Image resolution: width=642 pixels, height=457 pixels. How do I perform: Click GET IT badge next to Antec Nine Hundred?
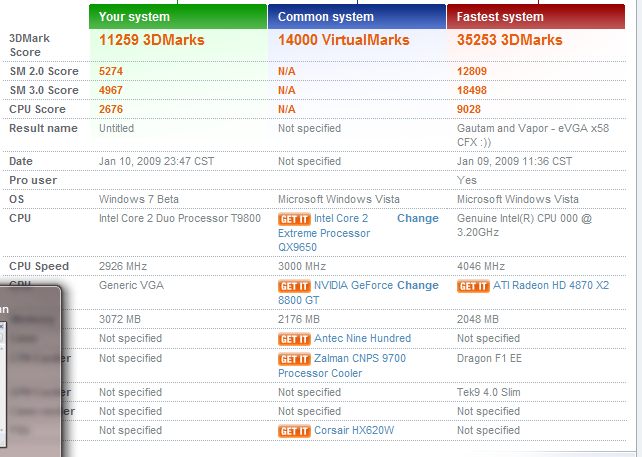coord(294,339)
